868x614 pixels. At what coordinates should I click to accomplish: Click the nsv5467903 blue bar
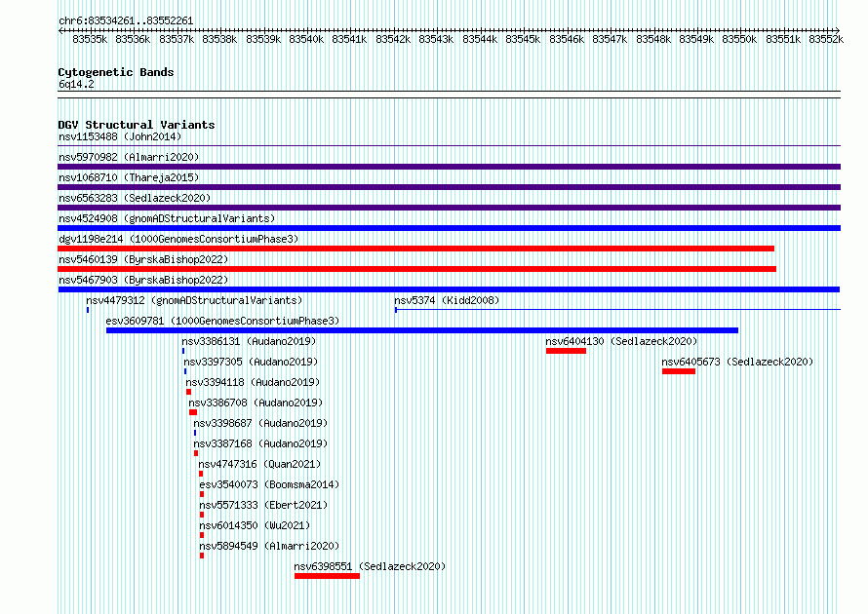tap(449, 289)
